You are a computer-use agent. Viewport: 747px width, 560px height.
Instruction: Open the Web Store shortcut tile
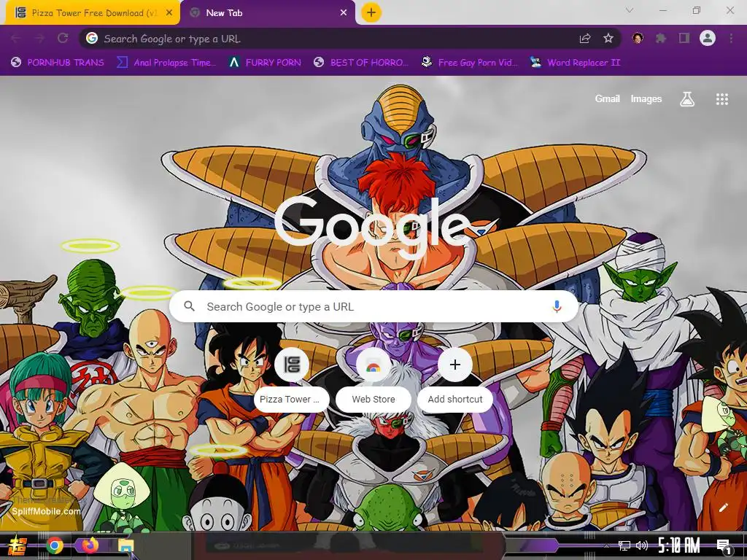(373, 380)
